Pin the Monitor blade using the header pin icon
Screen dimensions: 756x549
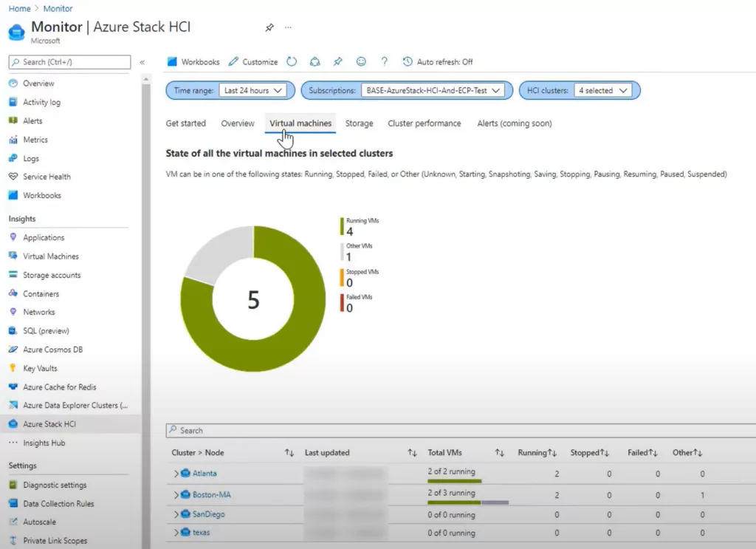pos(269,27)
